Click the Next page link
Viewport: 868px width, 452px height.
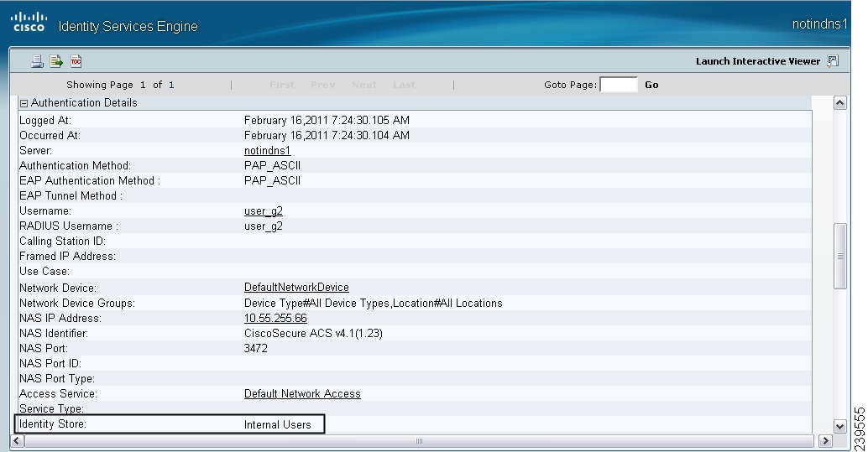point(364,85)
